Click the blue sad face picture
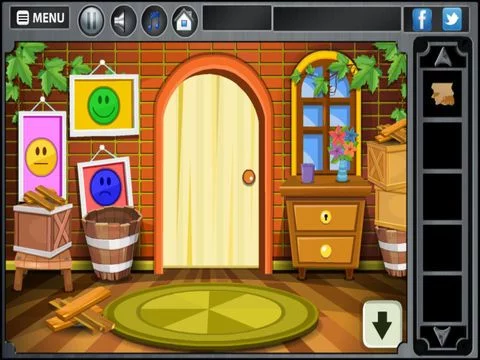 point(105,187)
